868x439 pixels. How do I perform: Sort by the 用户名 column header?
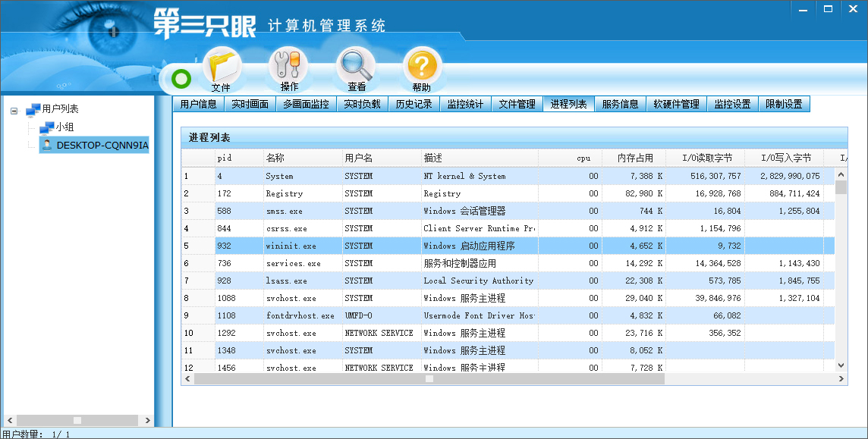[x=382, y=158]
